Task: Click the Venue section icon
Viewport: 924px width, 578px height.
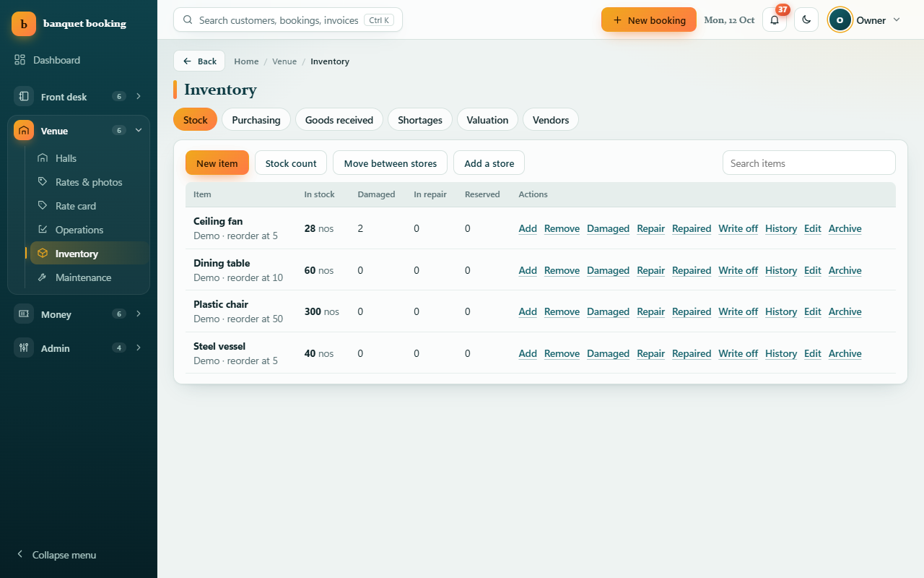Action: click(x=24, y=131)
